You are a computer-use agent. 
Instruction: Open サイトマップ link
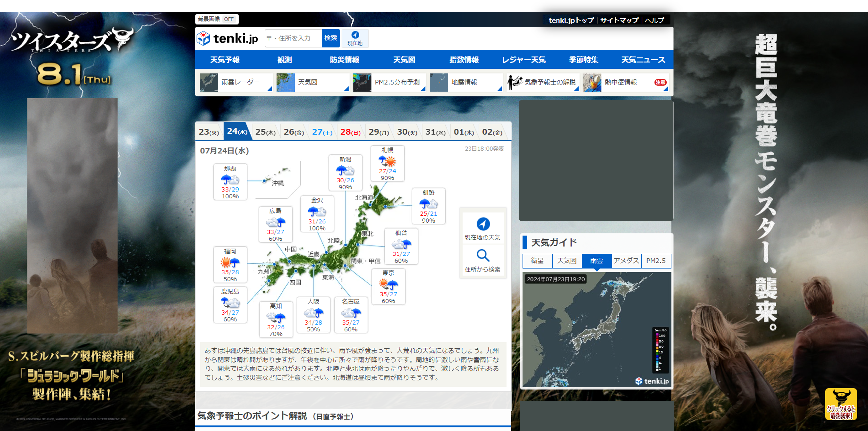point(619,20)
